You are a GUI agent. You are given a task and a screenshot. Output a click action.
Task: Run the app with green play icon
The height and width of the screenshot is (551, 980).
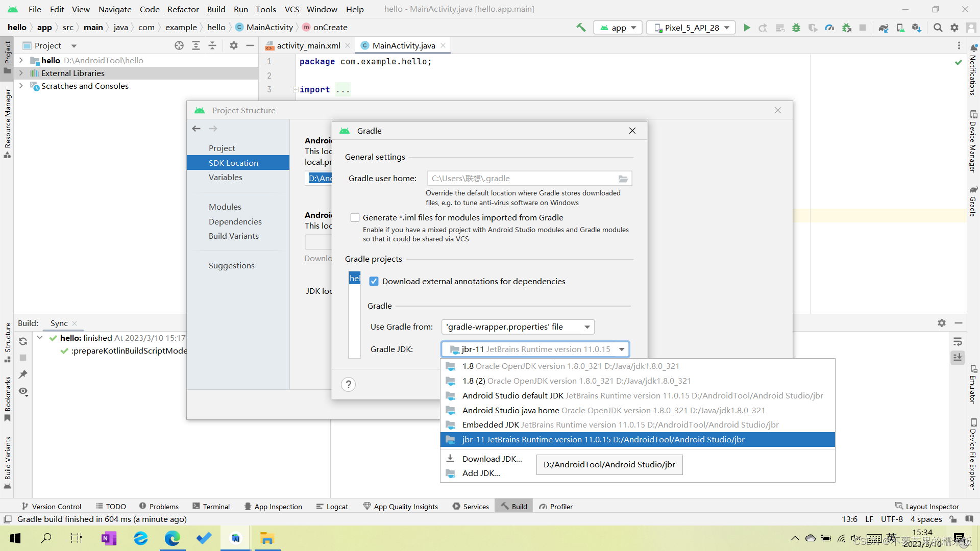click(x=747, y=28)
